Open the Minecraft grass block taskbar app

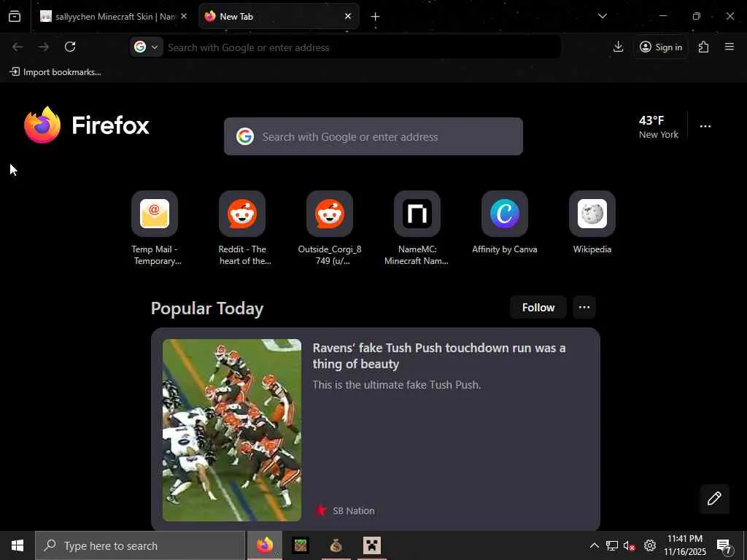tap(301, 545)
